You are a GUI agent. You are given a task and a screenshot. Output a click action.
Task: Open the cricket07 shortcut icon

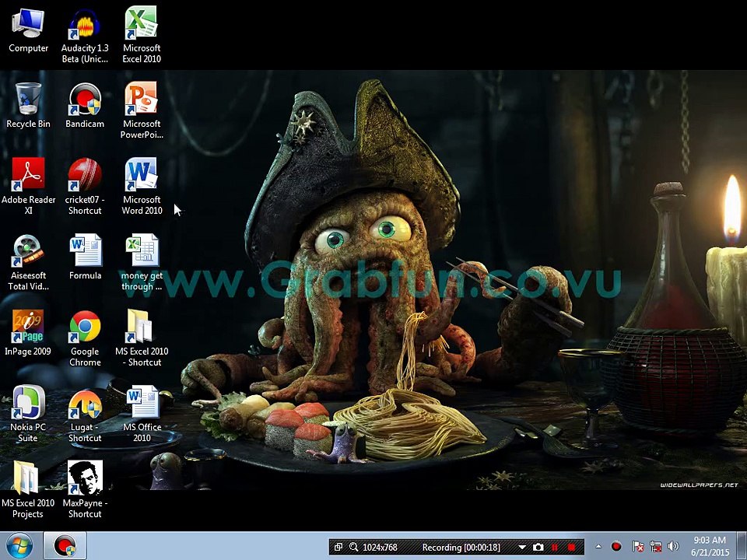(85, 177)
